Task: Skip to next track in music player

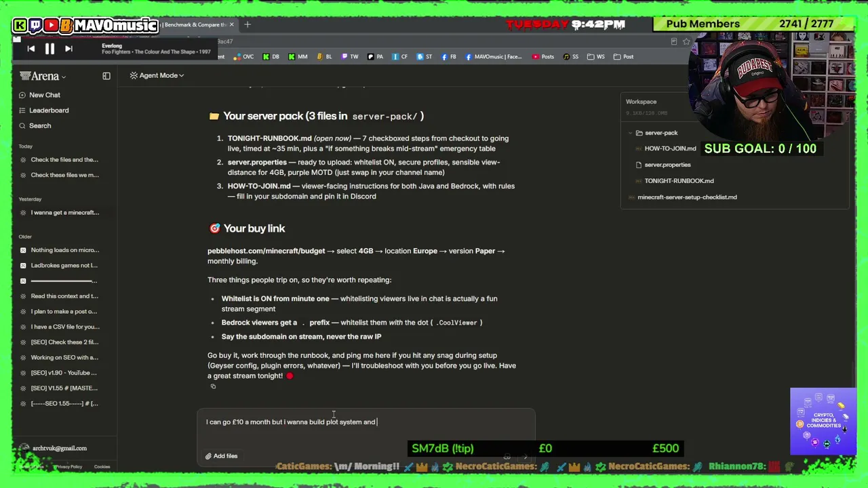Action: 68,49
